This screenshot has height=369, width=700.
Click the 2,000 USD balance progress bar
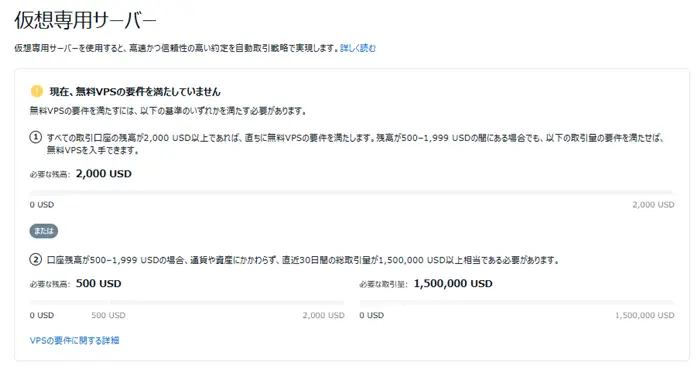coord(352,193)
